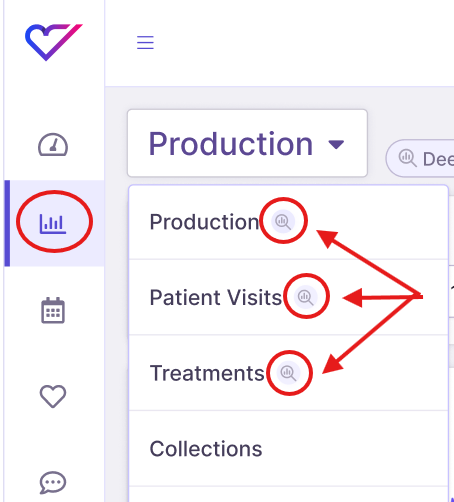Click the magnifier icon in Deep Dive button
The height and width of the screenshot is (502, 454).
click(407, 158)
